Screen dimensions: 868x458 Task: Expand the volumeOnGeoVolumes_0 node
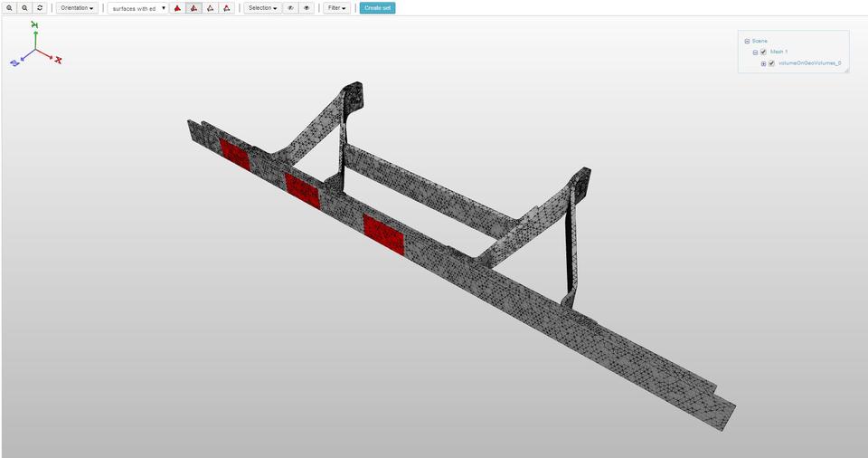pyautogui.click(x=763, y=63)
